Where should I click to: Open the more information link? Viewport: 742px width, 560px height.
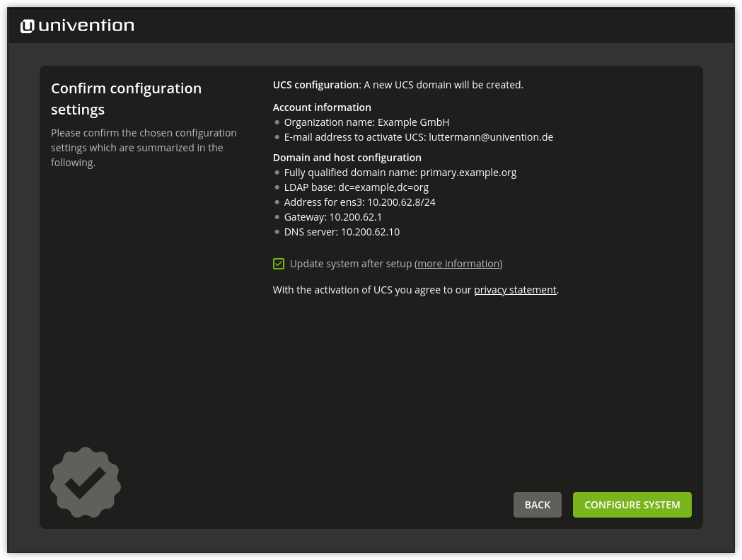(458, 263)
